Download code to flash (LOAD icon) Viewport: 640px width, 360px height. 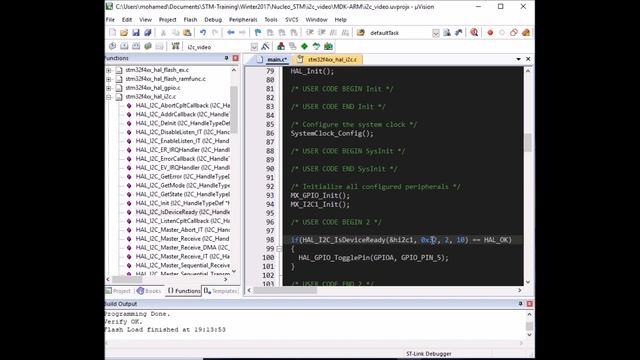176,47
